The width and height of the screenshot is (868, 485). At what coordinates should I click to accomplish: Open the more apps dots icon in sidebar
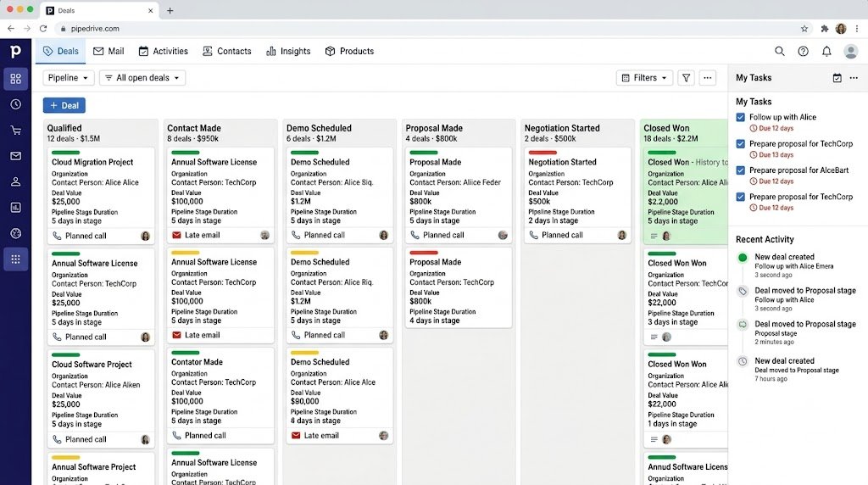tap(15, 259)
